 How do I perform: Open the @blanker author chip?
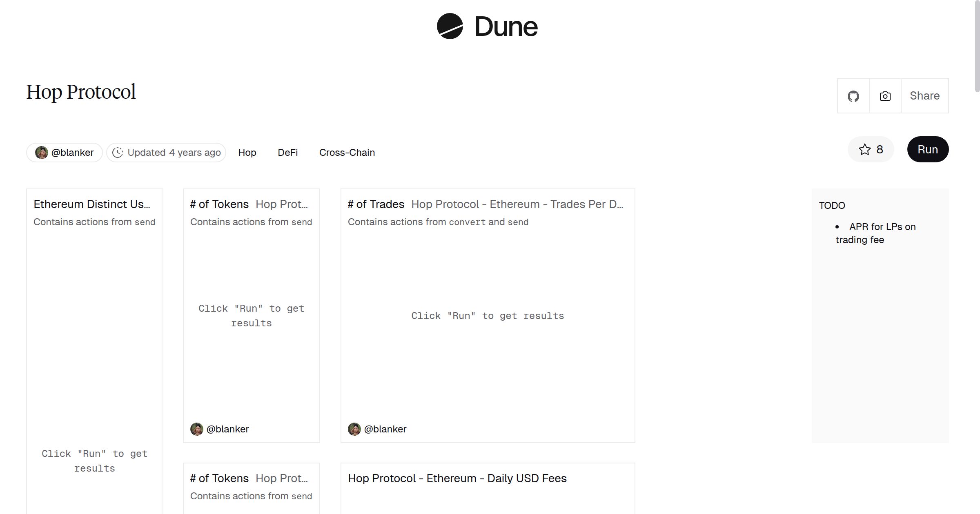click(72, 153)
